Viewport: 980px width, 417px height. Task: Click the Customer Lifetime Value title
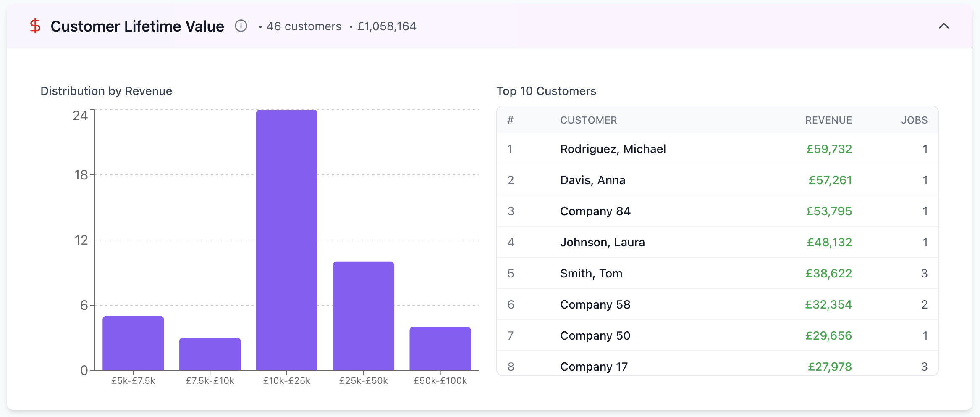click(x=137, y=26)
